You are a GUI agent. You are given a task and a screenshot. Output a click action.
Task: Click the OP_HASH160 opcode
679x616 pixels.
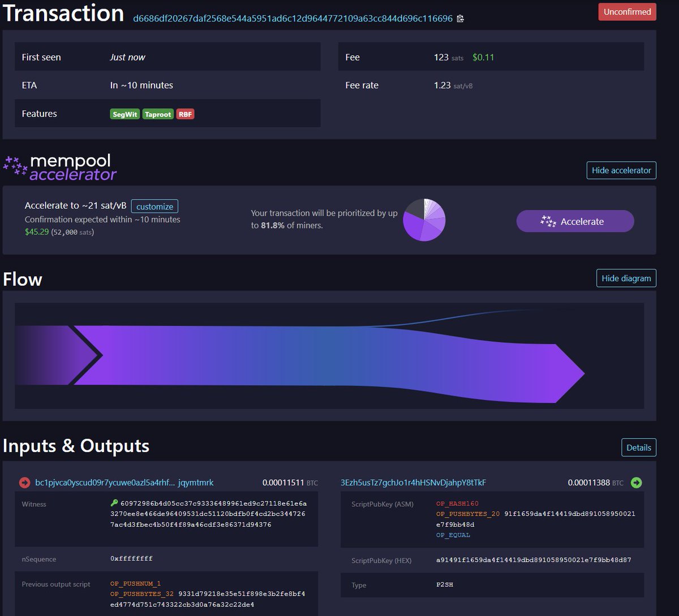[457, 503]
